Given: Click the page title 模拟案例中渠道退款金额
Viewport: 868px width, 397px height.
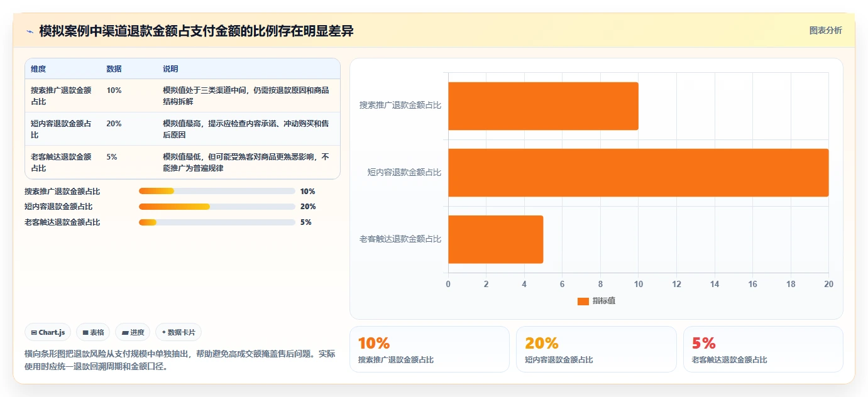Looking at the screenshot, I should pos(196,31).
